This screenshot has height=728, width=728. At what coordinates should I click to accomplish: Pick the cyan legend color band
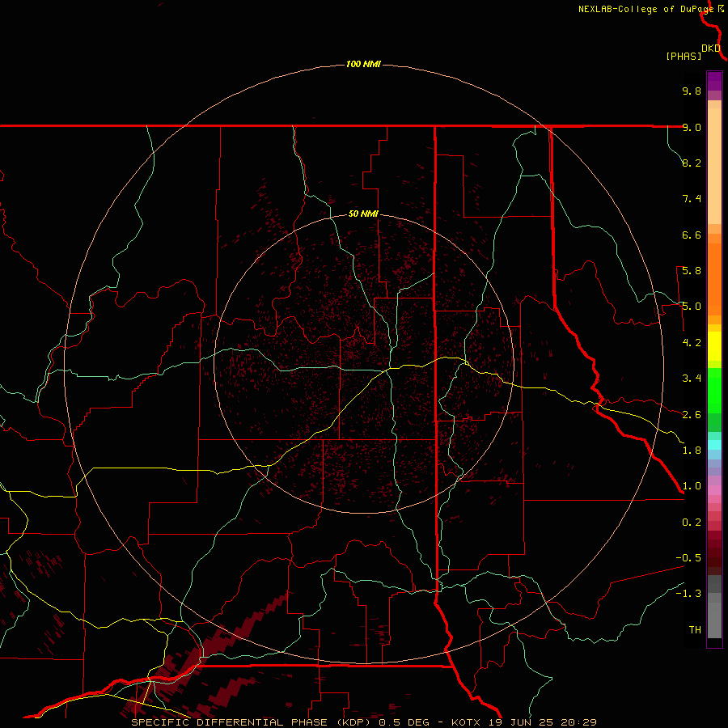(714, 445)
